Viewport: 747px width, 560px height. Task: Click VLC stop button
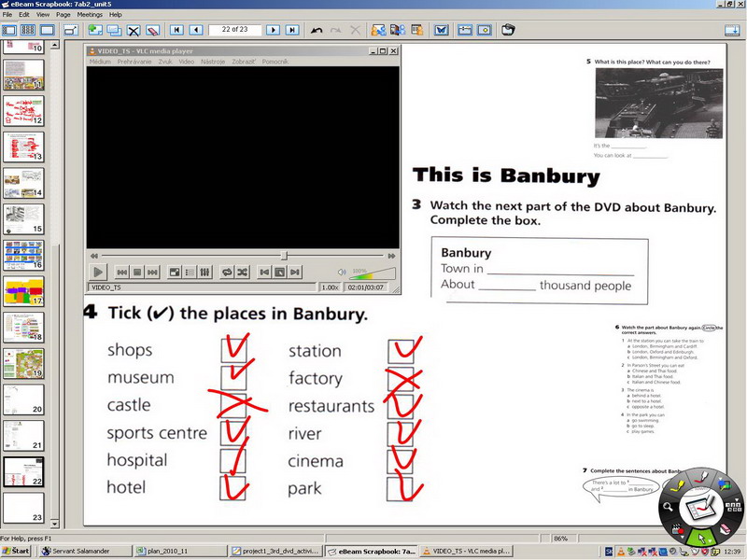(137, 272)
